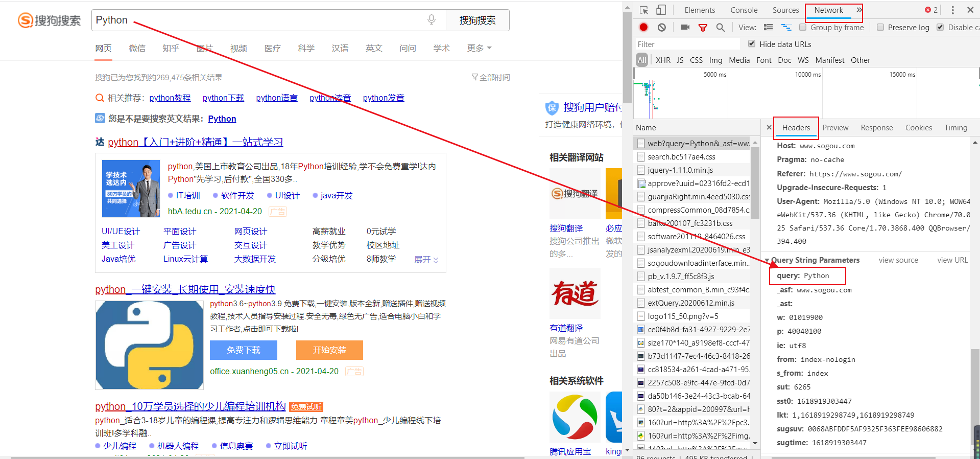The image size is (980, 459).
Task: Click the DevTools inspect element icon
Action: click(644, 10)
